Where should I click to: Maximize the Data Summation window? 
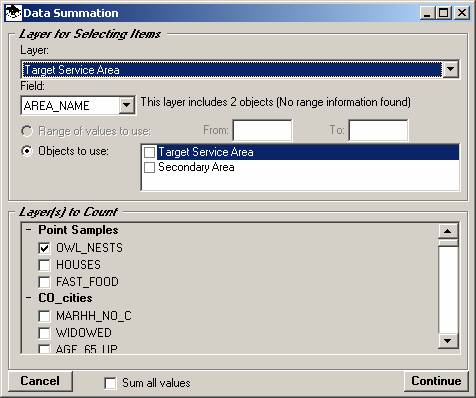click(x=444, y=13)
